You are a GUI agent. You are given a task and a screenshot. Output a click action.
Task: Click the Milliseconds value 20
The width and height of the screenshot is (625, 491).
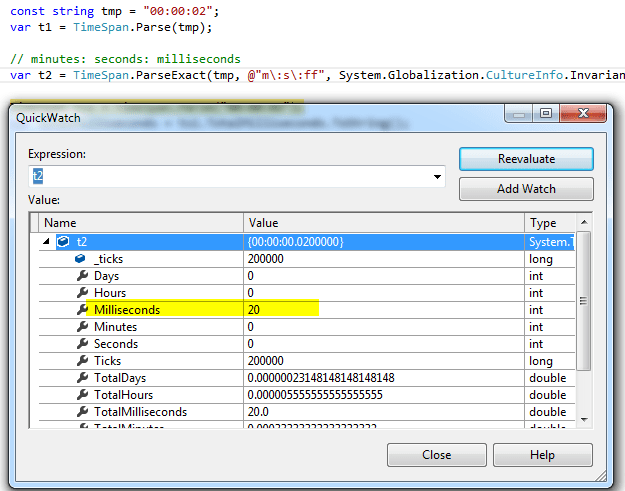coord(254,310)
